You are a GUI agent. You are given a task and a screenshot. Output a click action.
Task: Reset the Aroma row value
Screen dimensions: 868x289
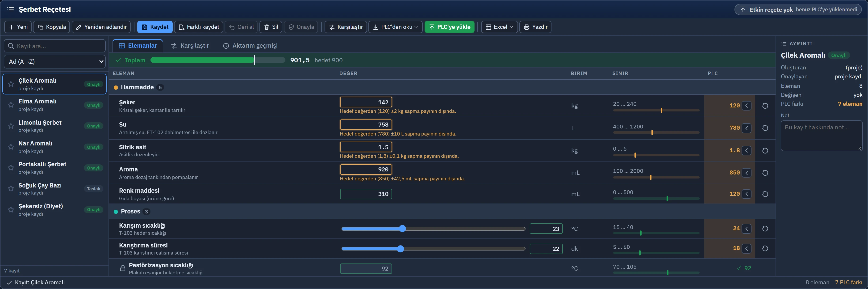tap(765, 173)
